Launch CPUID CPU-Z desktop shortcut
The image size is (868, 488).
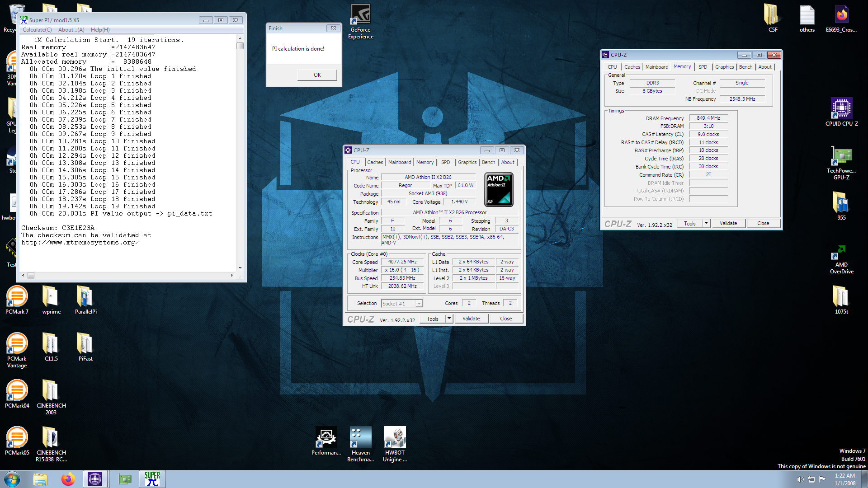coord(841,112)
